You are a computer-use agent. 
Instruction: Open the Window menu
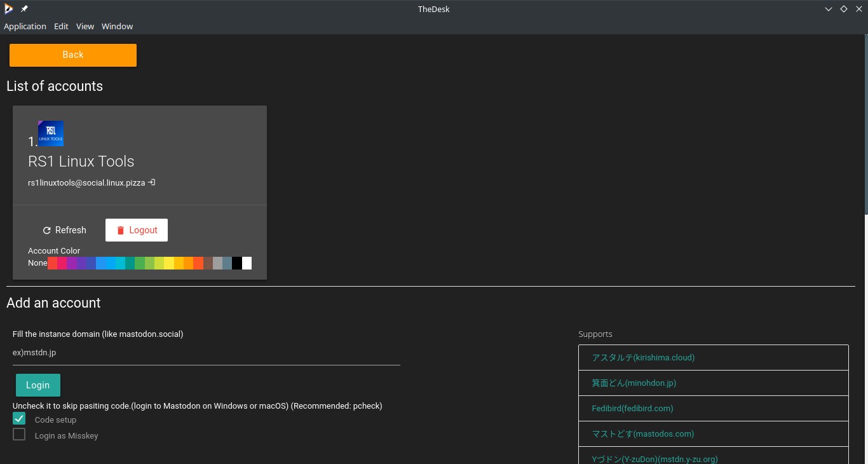click(117, 26)
